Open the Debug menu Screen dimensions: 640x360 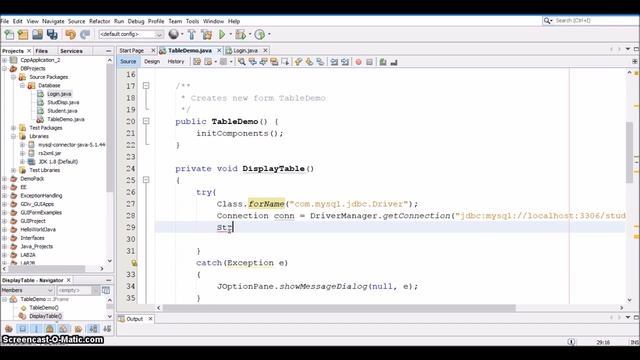[136, 21]
